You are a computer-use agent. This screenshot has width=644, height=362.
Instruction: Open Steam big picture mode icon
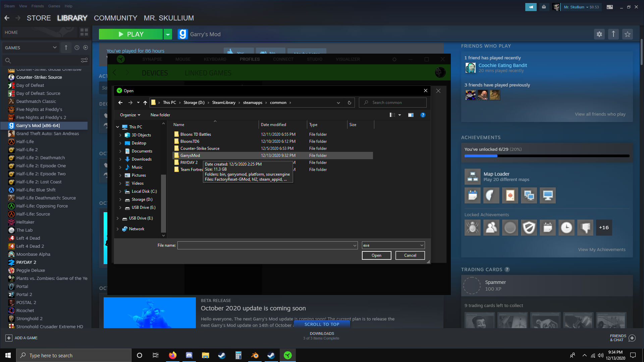(x=610, y=7)
